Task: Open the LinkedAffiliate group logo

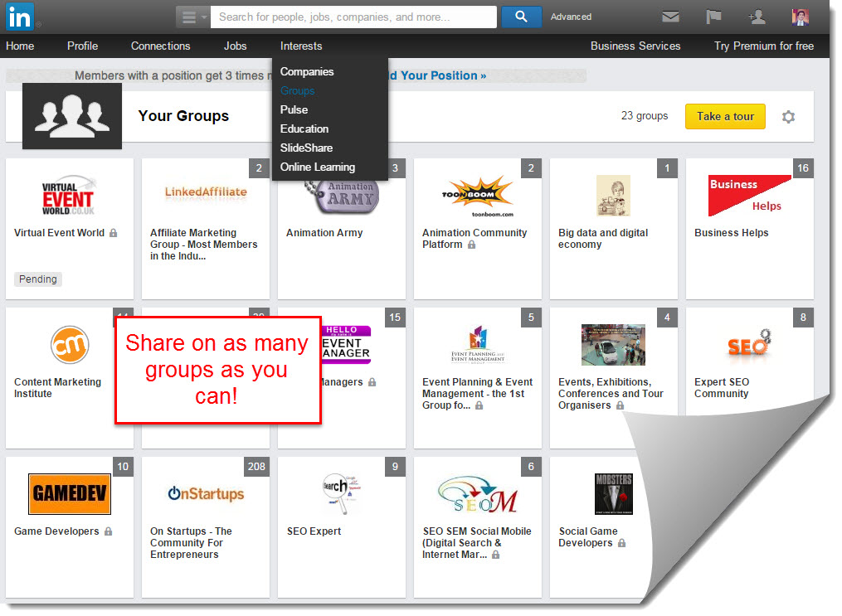Action: point(206,192)
